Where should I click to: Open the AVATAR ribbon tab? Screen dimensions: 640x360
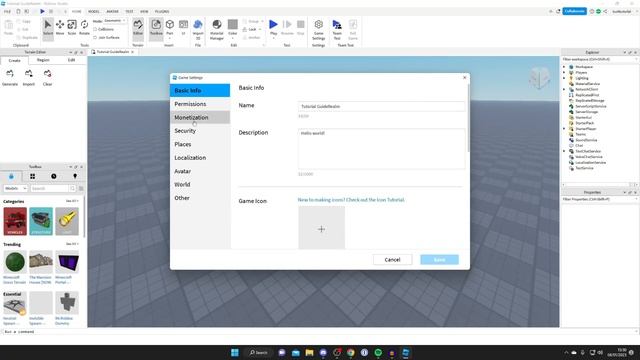click(x=112, y=11)
